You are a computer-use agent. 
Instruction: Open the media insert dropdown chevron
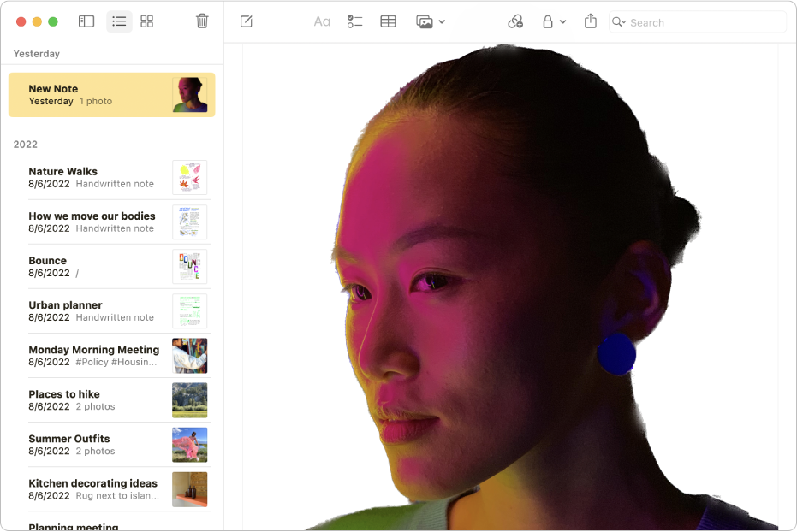(x=440, y=22)
